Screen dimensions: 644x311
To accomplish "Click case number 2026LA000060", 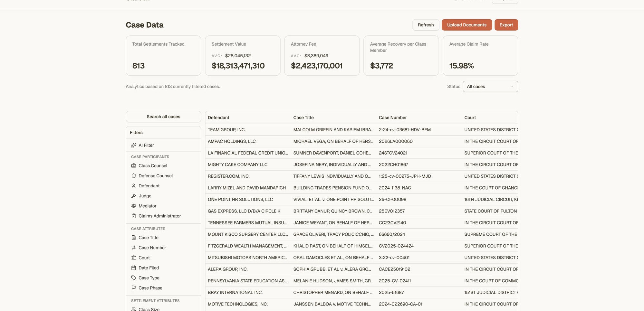I will point(396,141).
